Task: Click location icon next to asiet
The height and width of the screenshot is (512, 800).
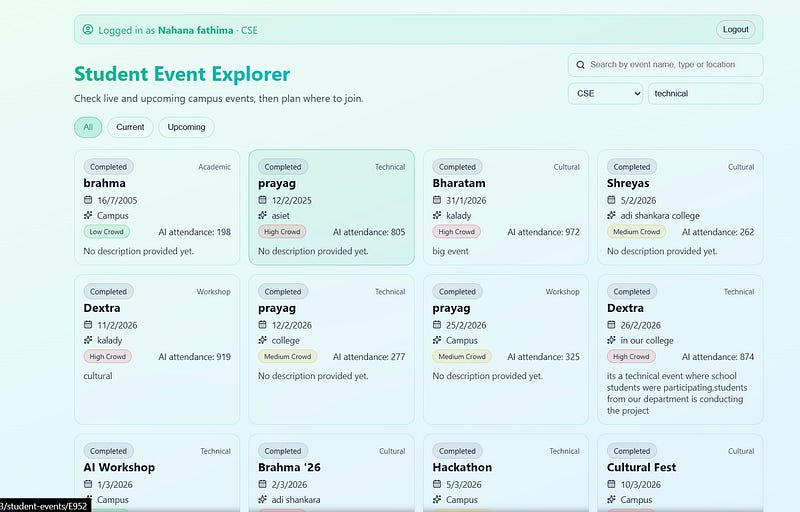Action: (x=262, y=215)
